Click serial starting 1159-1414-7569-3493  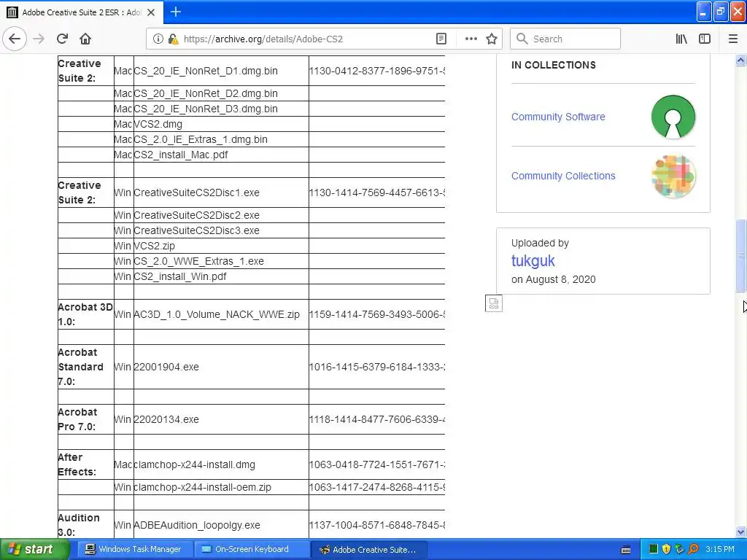click(x=377, y=314)
